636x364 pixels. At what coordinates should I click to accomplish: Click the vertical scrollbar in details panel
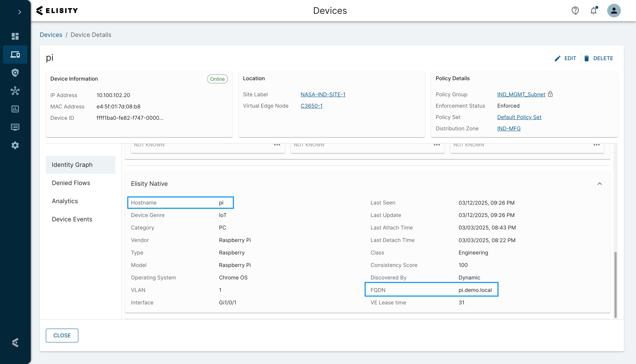pos(615,285)
